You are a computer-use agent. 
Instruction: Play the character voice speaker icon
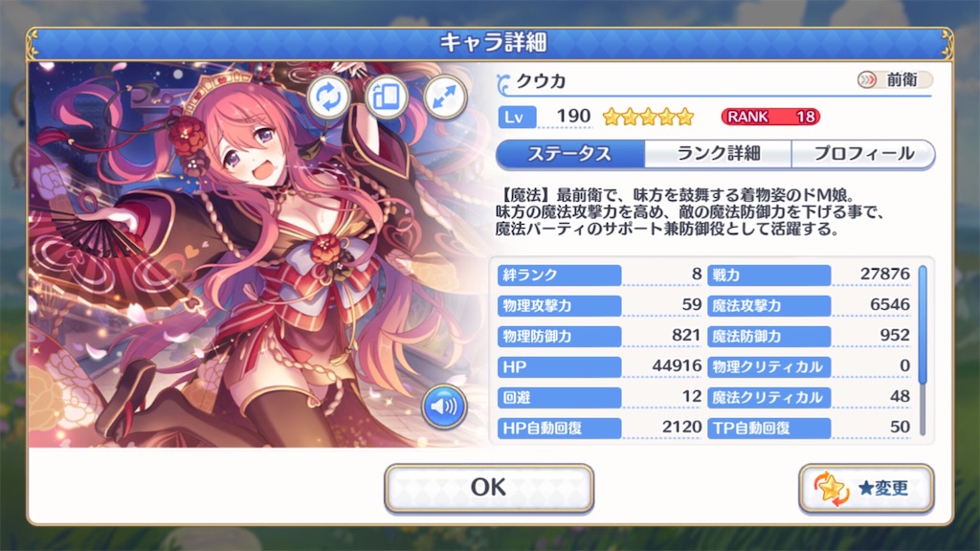point(443,407)
